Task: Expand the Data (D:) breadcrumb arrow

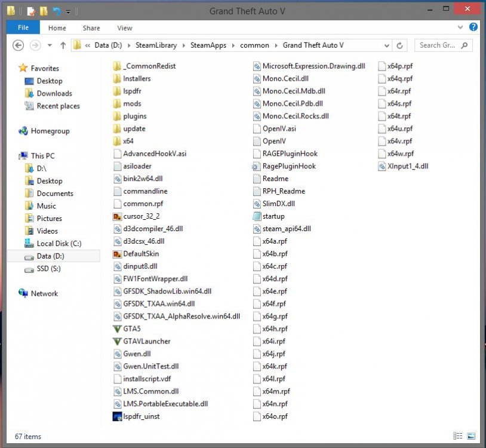Action: pos(128,45)
